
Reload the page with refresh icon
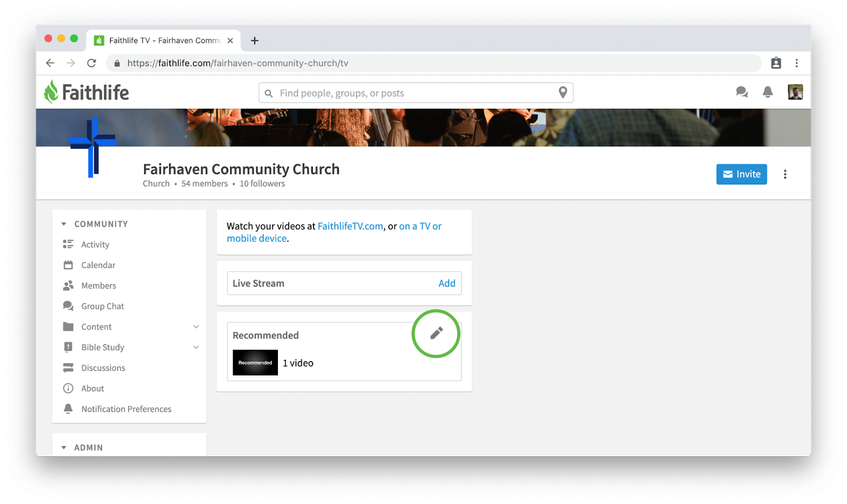92,63
